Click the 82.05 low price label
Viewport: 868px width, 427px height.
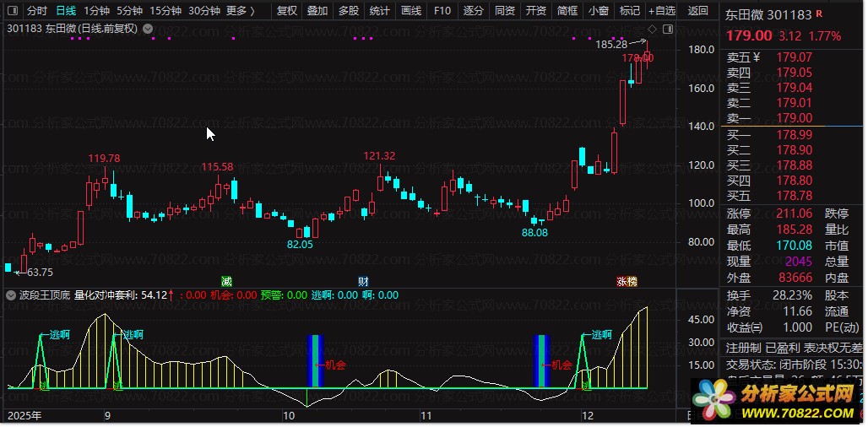coord(300,244)
